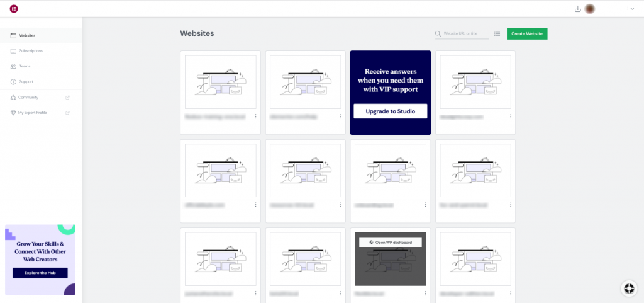Click the Upgrade to Studio button
Viewport: 644px width, 303px height.
click(x=390, y=111)
